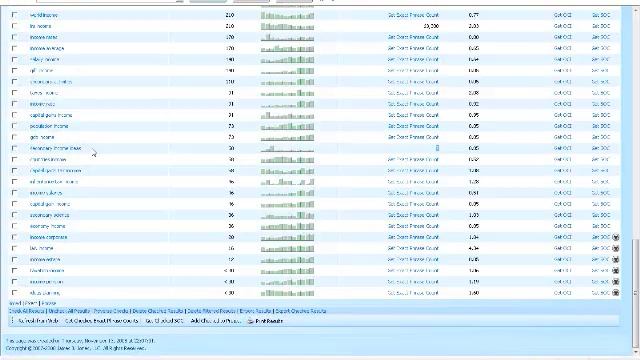Check the tax income checkbox
The width and height of the screenshot is (640, 360).
coord(15,26)
